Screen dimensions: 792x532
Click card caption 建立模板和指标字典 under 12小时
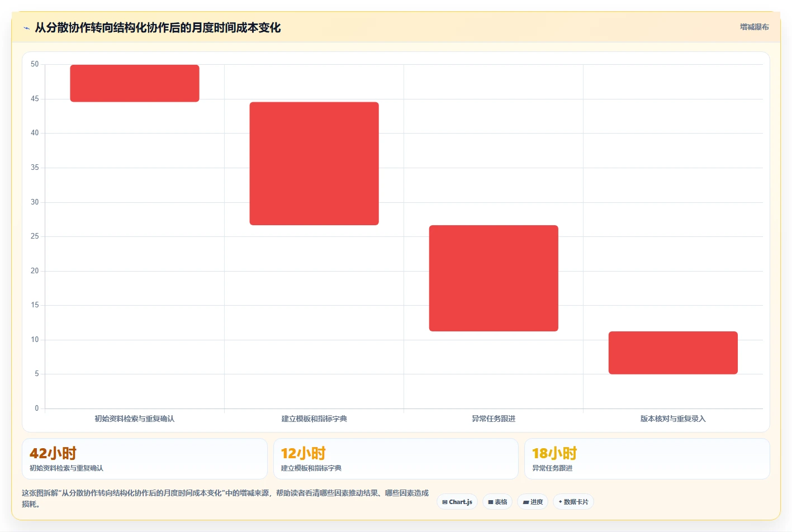[x=311, y=468]
